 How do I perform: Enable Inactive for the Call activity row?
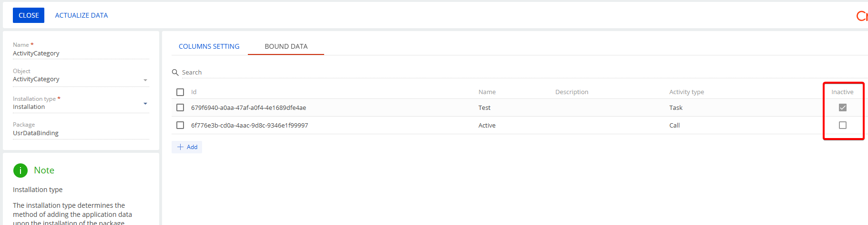(x=843, y=125)
